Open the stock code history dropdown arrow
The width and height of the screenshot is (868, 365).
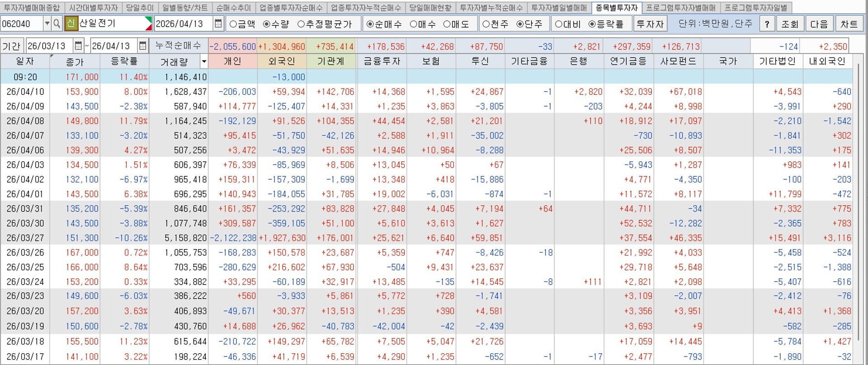click(47, 24)
